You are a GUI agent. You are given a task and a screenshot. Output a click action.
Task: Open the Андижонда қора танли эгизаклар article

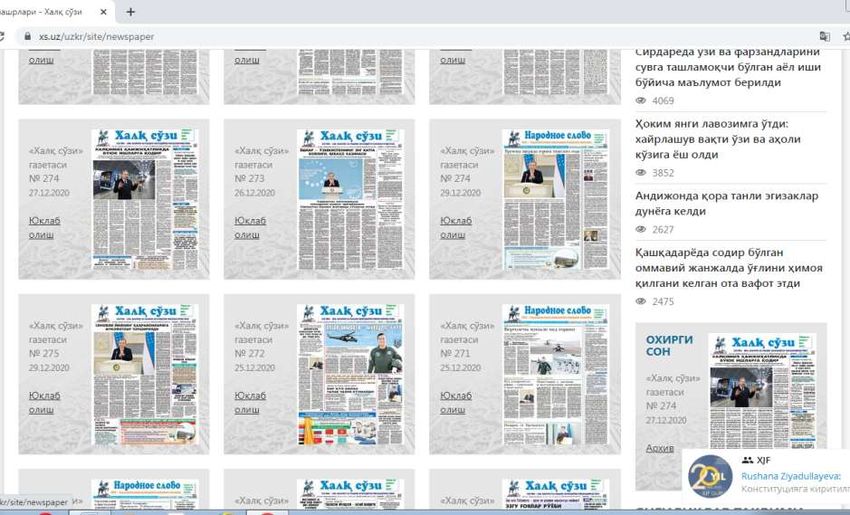click(x=726, y=203)
